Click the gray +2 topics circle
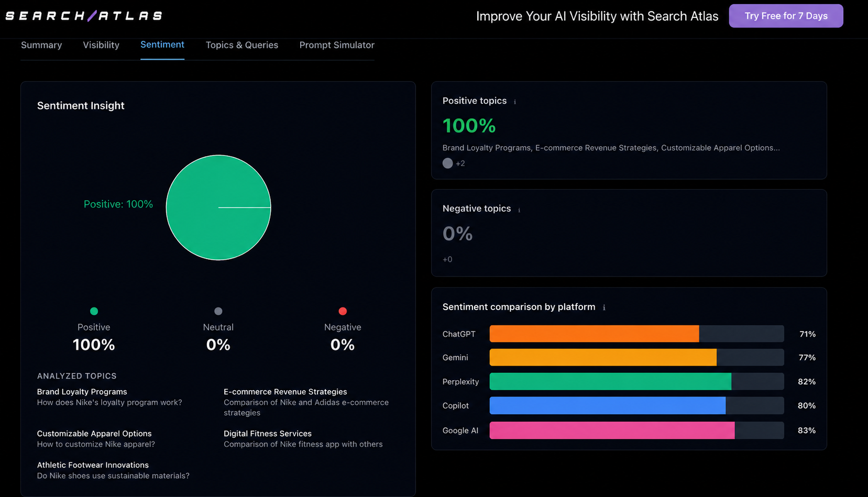This screenshot has height=497, width=868. tap(447, 163)
